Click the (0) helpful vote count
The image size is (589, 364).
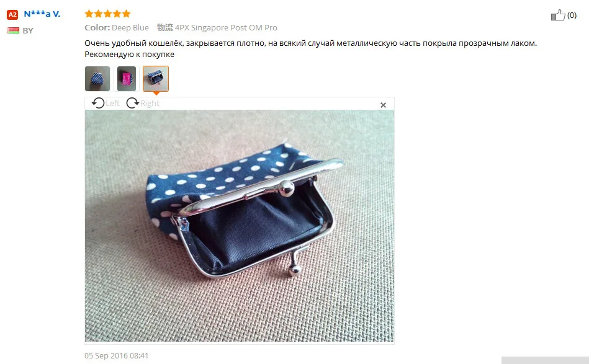[572, 16]
